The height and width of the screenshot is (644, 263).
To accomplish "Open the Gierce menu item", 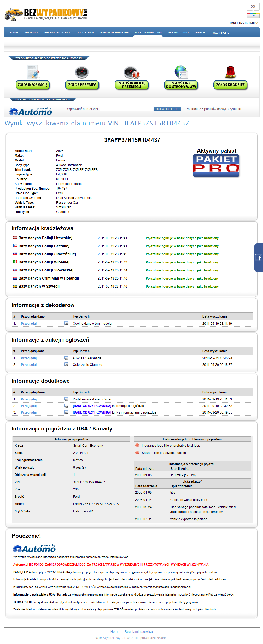I will pos(200,33).
